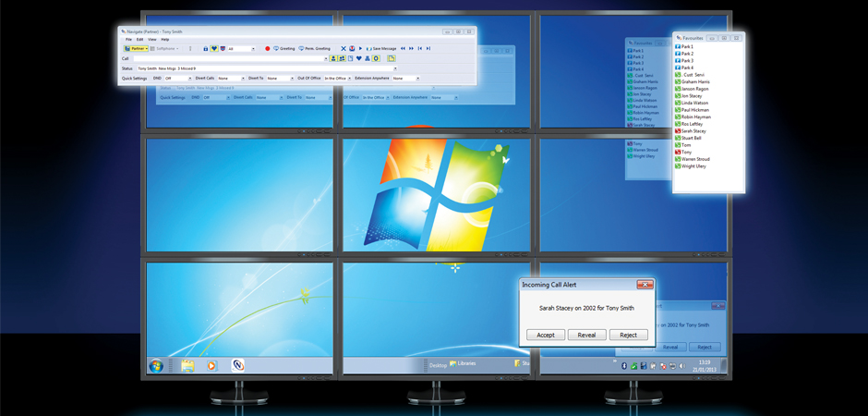Skip to first message icon
This screenshot has height=416, width=868.
pyautogui.click(x=419, y=48)
